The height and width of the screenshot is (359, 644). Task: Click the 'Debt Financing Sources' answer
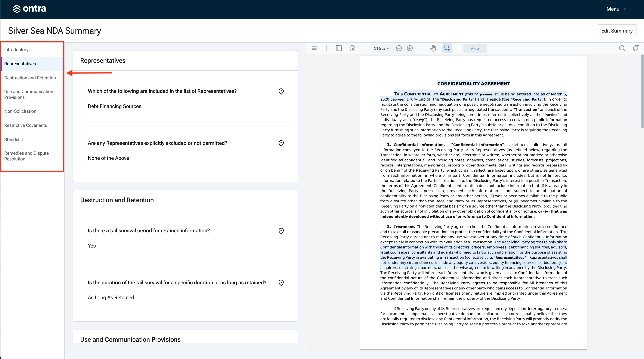point(115,106)
